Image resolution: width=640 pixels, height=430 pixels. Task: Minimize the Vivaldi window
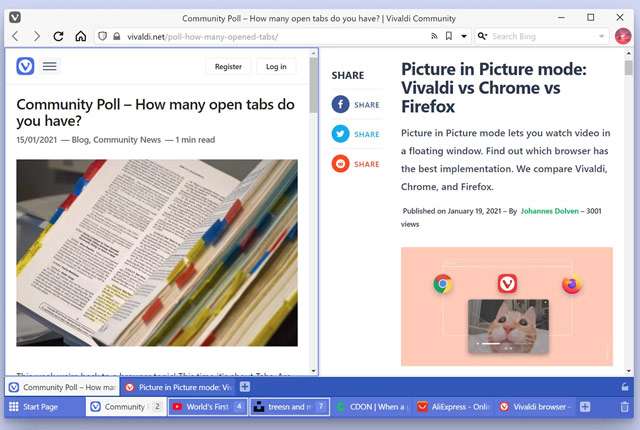[561, 18]
